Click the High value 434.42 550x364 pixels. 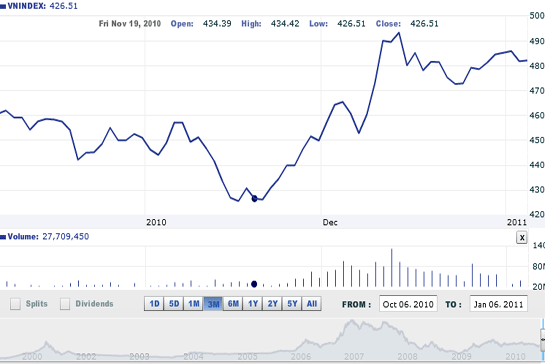tap(285, 23)
